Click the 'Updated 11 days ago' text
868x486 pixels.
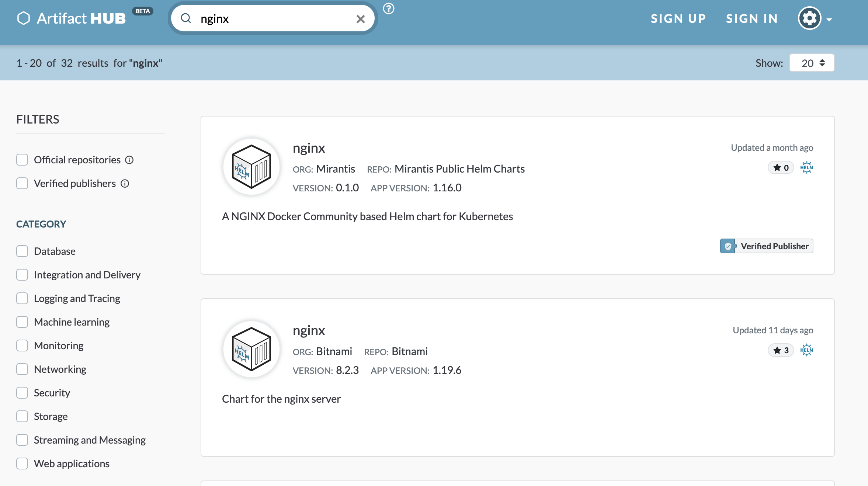(773, 330)
